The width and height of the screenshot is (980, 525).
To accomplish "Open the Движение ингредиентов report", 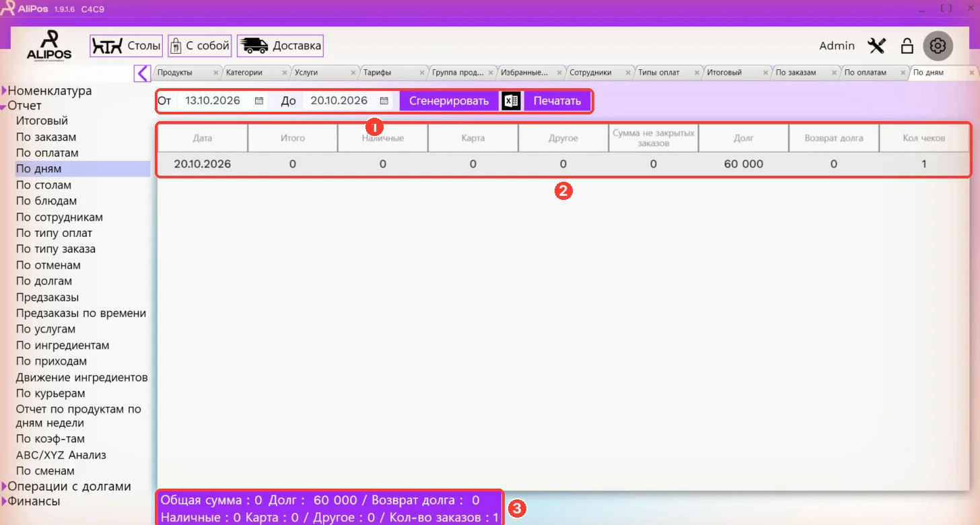I will coord(82,377).
